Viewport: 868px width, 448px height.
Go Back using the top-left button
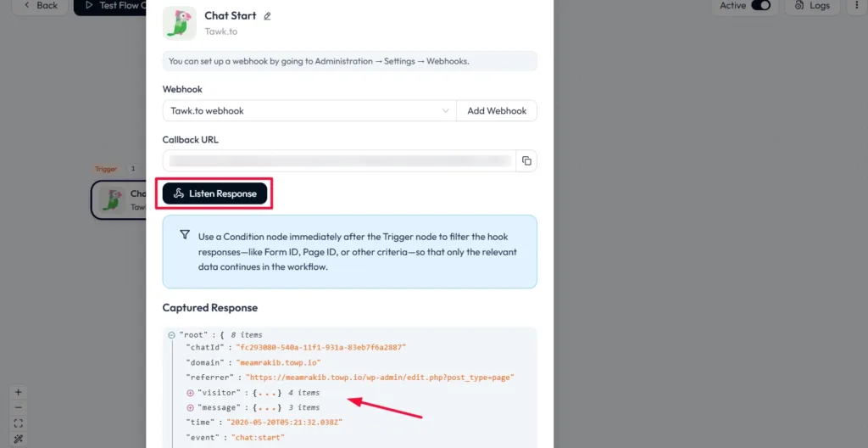(x=41, y=6)
